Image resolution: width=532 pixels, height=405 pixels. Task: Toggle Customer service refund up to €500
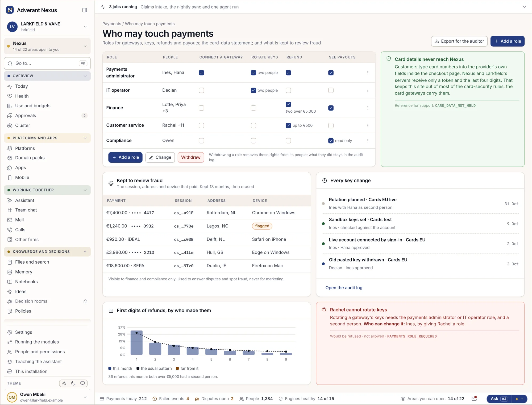tap(288, 125)
